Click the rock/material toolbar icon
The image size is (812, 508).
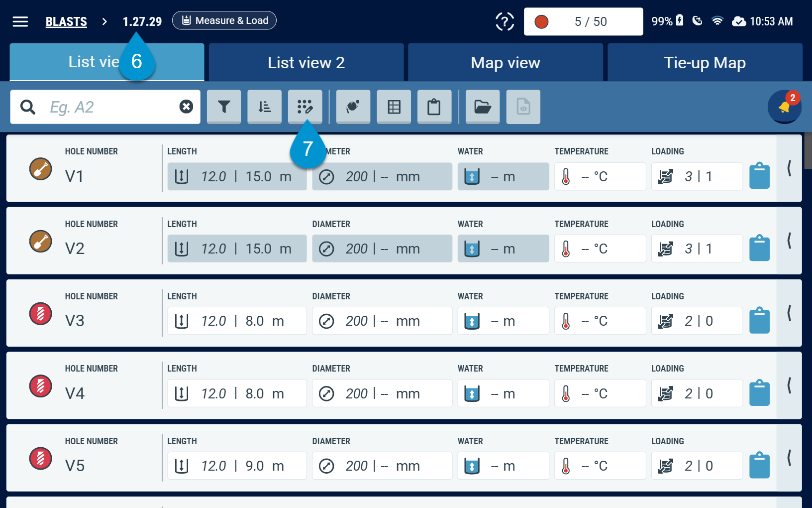tap(353, 107)
